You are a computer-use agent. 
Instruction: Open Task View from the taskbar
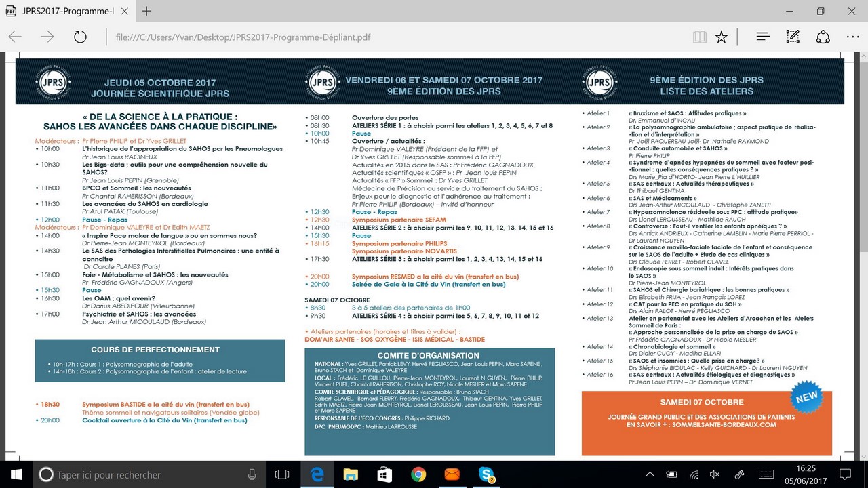pos(282,474)
